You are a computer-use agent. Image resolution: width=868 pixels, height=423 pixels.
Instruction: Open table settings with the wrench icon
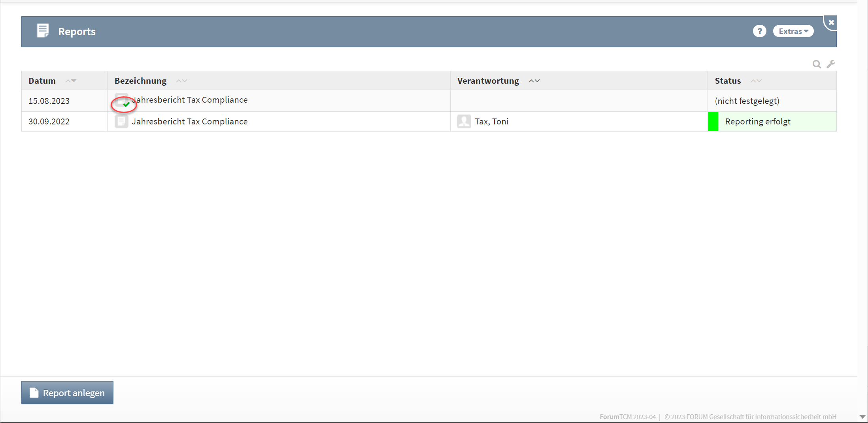point(831,64)
